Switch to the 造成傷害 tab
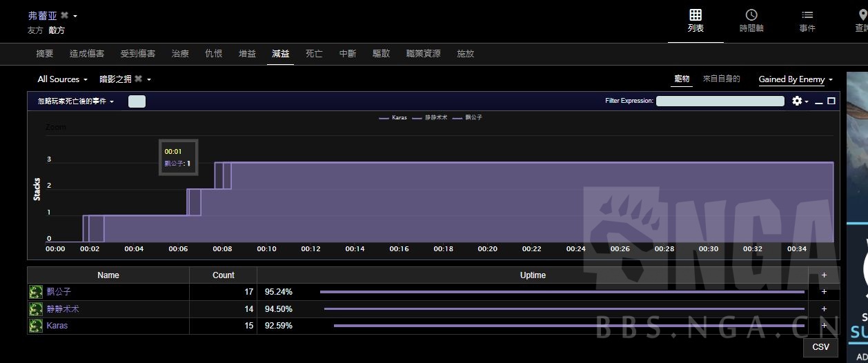 87,54
